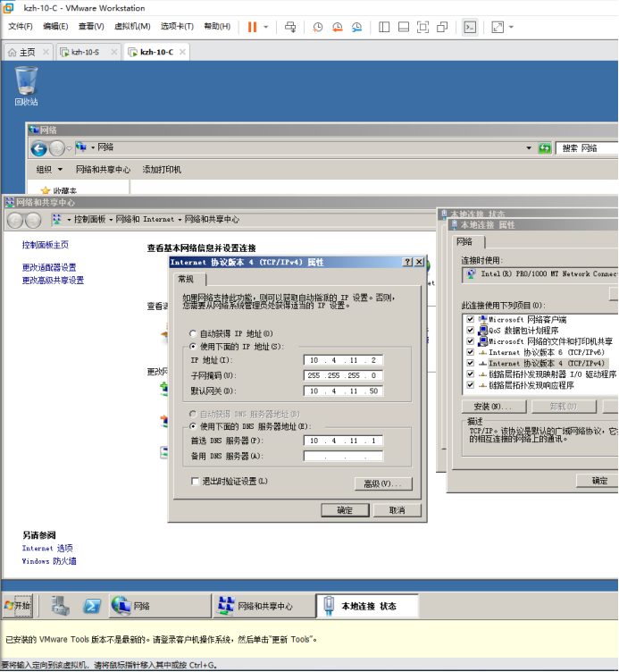Click the IP 地址 input field
The image size is (619, 672).
pyautogui.click(x=343, y=360)
